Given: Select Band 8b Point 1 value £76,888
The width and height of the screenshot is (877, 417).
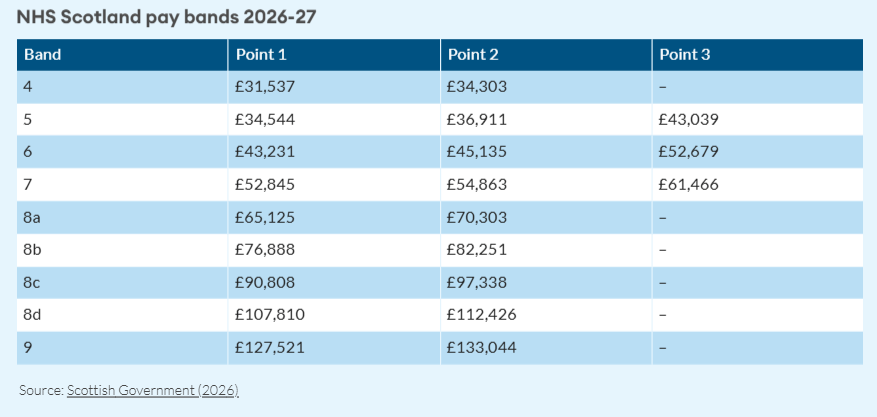Looking at the screenshot, I should pyautogui.click(x=265, y=250).
